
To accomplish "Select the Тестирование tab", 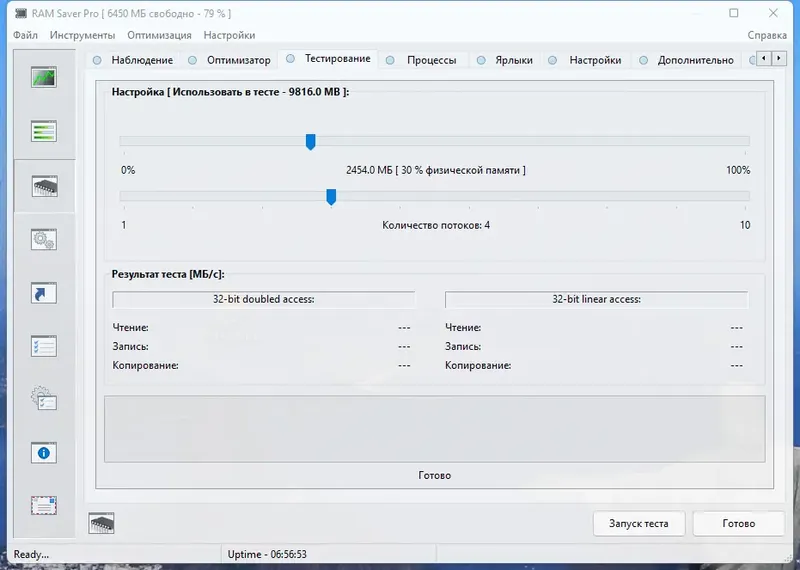I will [329, 59].
